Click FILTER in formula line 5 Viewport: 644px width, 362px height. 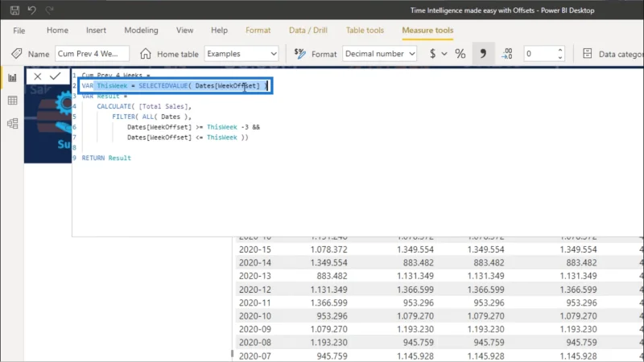pos(124,117)
